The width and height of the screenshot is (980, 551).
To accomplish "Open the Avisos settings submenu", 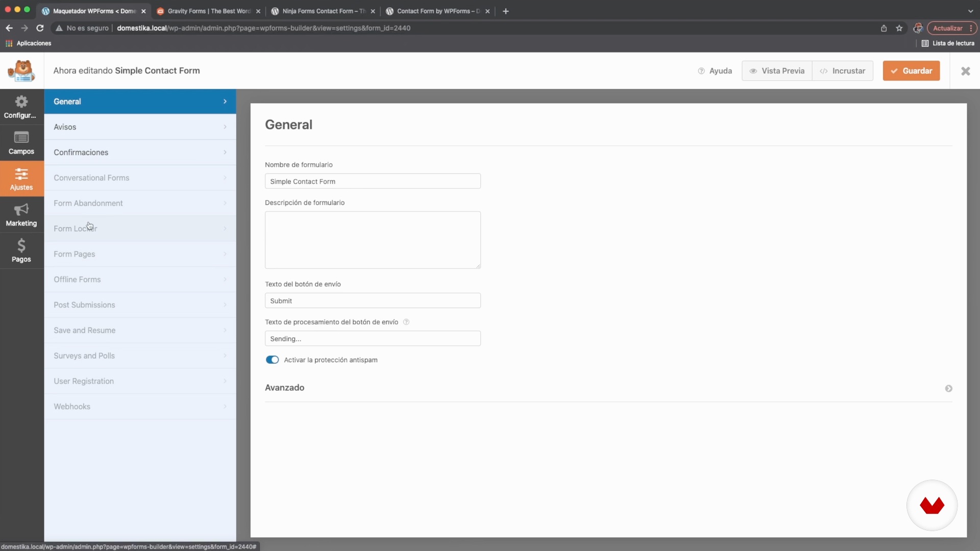I will 140,127.
